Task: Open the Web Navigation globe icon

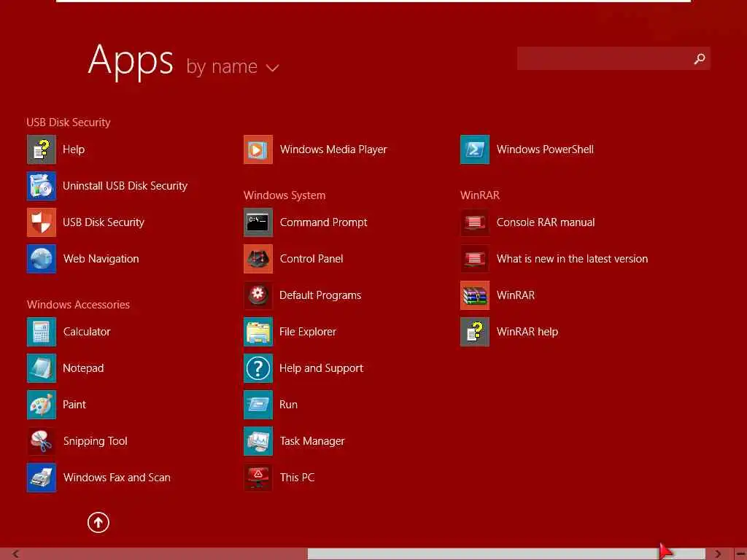Action: click(42, 259)
